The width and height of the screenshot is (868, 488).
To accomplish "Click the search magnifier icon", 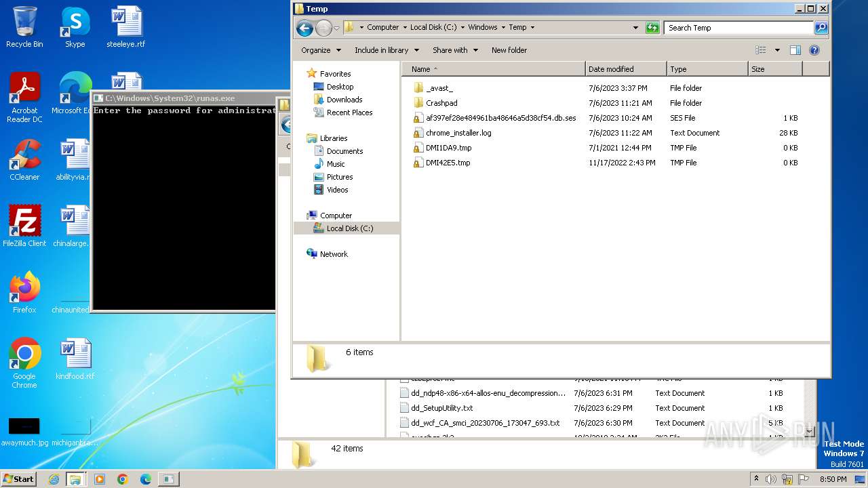I will coord(821,28).
